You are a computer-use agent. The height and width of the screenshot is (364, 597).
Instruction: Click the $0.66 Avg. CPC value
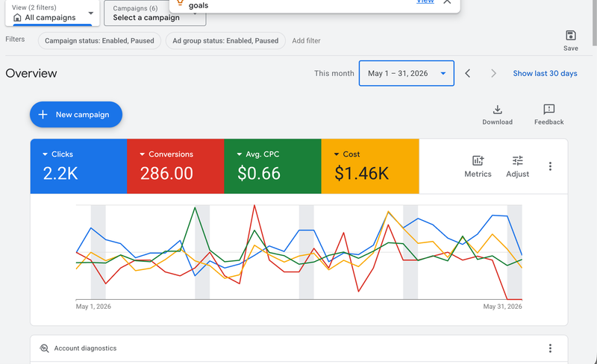point(259,174)
